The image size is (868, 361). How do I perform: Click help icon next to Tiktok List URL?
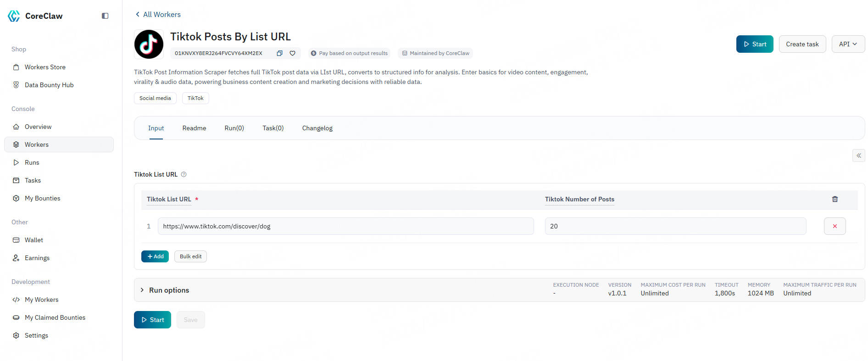point(184,174)
